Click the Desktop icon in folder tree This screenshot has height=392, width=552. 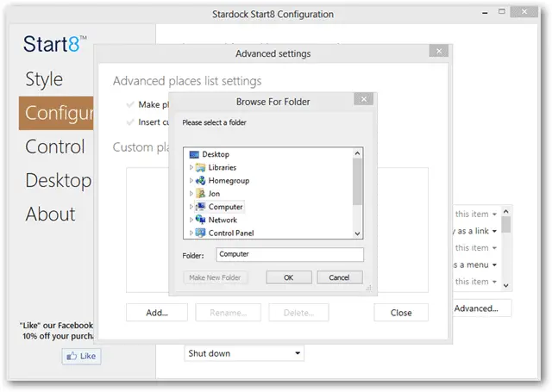point(194,154)
